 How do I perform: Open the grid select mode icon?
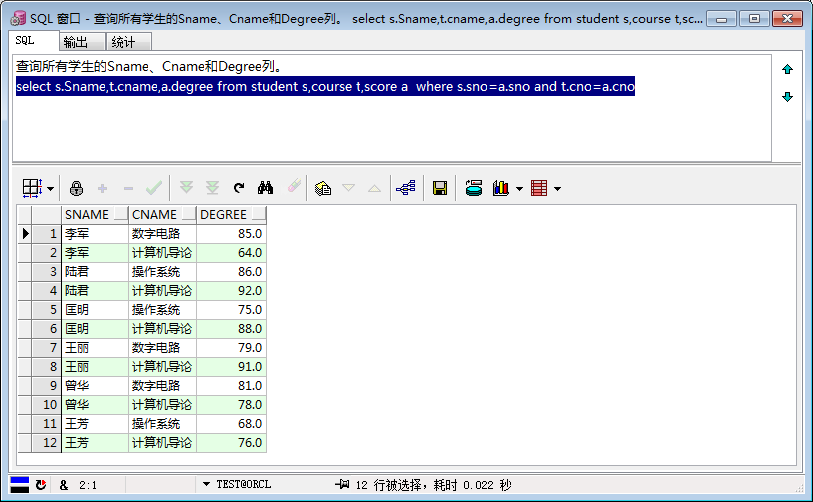32,188
